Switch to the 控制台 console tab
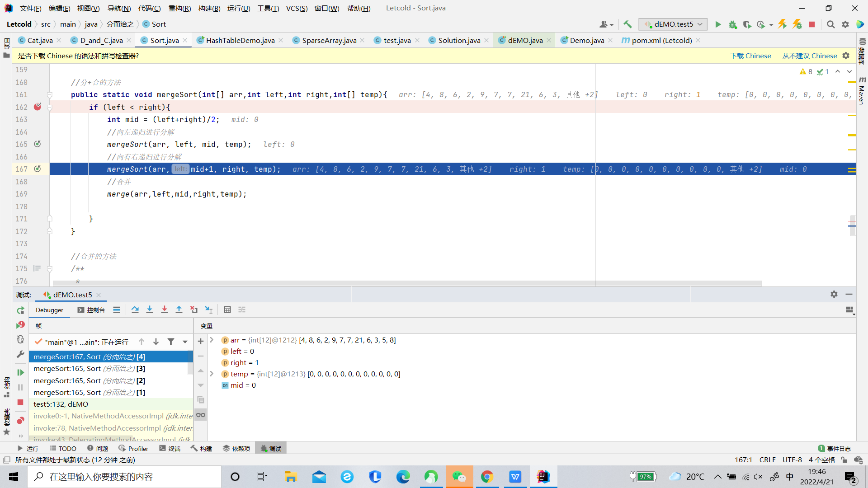This screenshot has height=488, width=868. coord(91,310)
